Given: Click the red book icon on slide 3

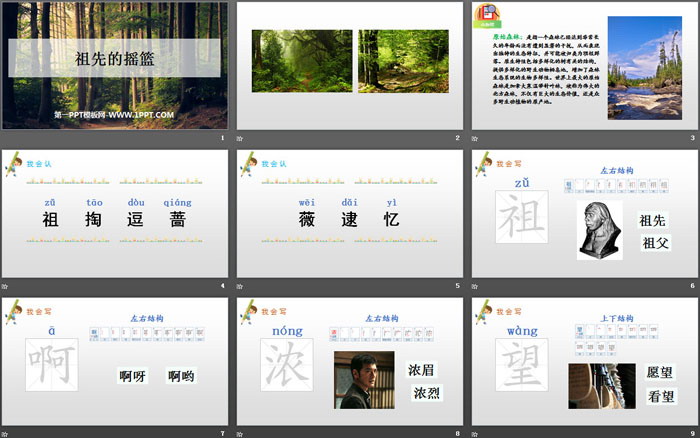Looking at the screenshot, I should point(487,16).
